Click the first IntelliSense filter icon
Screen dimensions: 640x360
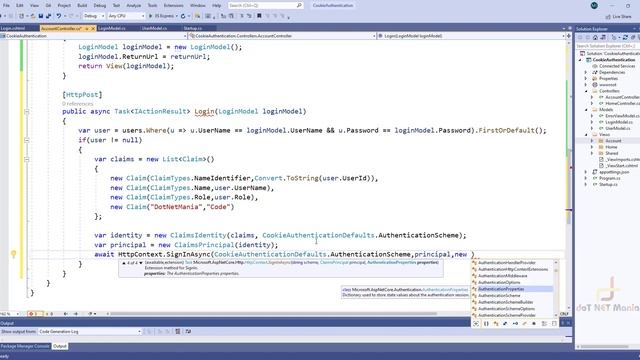tap(476, 323)
